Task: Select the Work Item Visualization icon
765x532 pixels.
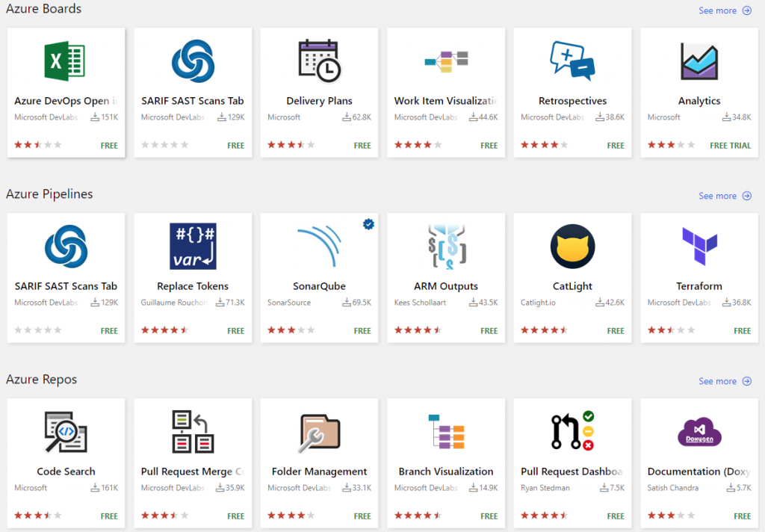Action: [447, 61]
